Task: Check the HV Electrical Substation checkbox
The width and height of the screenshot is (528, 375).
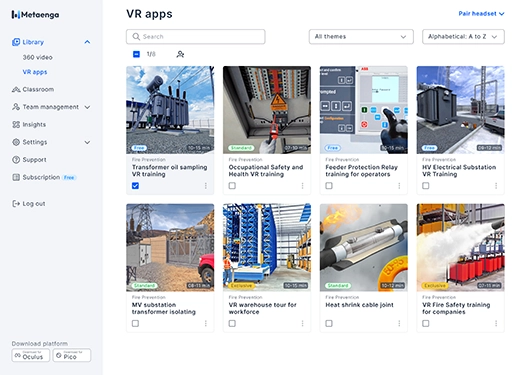Action: coord(426,185)
